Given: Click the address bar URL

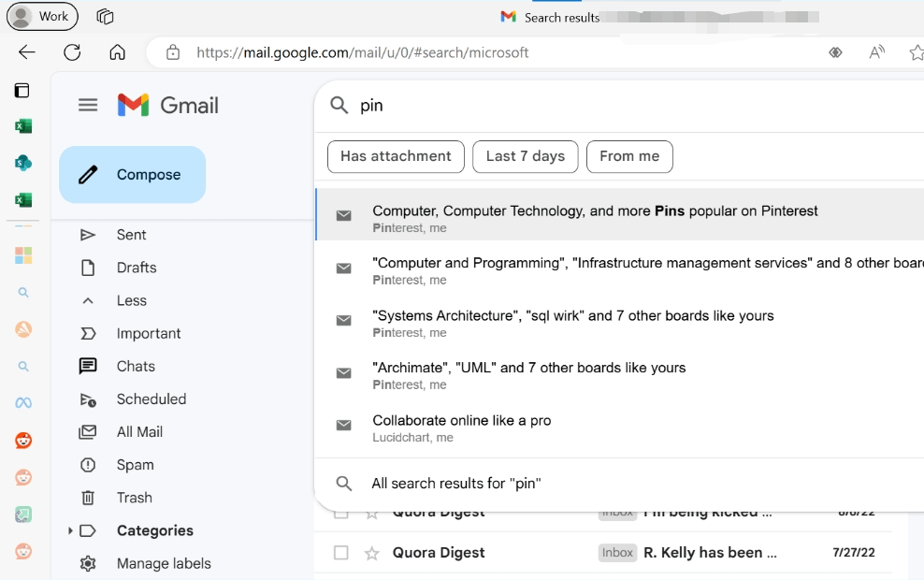Looking at the screenshot, I should click(363, 52).
